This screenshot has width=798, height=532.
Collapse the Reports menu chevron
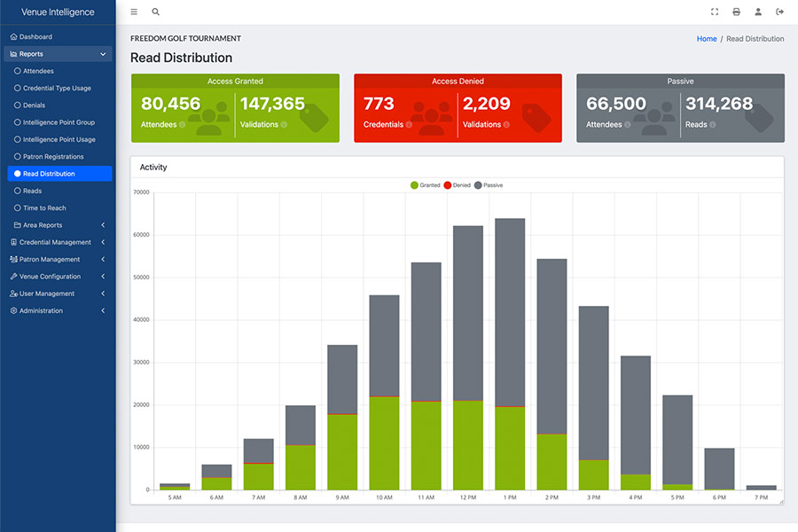(x=103, y=54)
